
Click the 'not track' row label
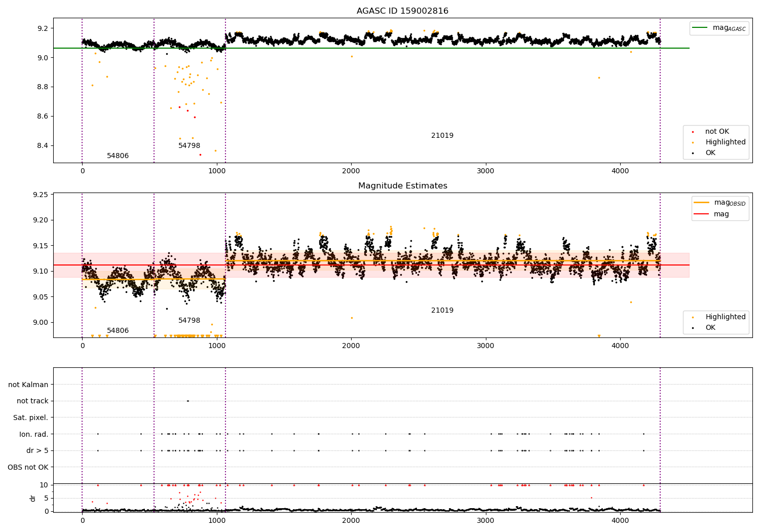tap(32, 401)
